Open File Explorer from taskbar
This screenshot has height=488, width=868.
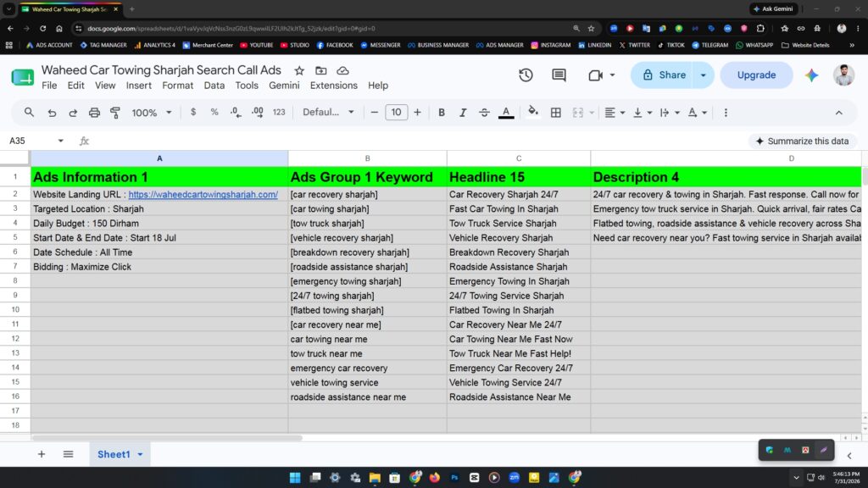375,477
